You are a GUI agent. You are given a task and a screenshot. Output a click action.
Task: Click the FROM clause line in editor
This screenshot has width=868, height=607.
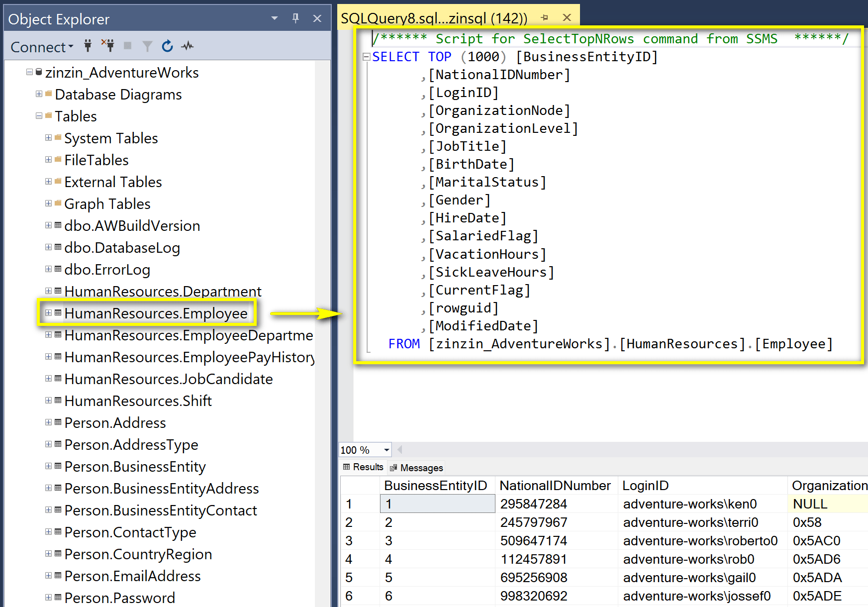[610, 344]
